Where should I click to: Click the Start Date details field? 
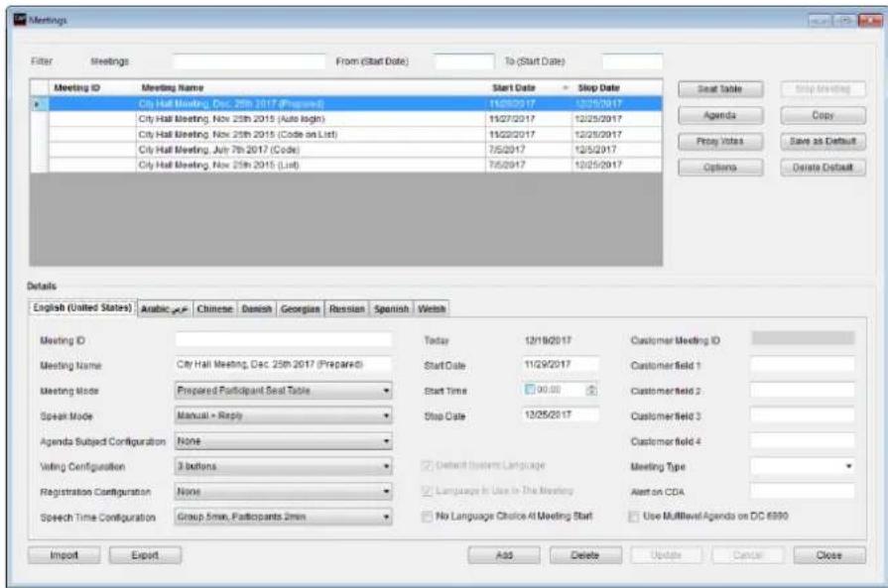(560, 365)
